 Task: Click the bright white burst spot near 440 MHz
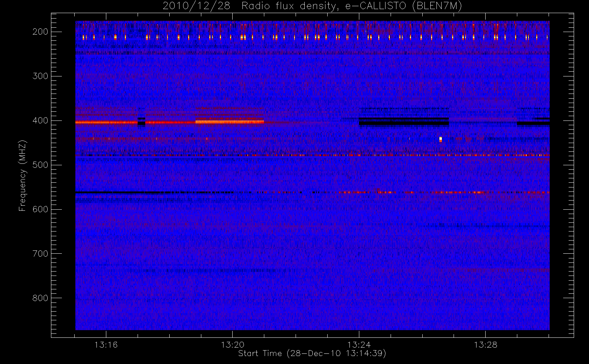click(440, 139)
